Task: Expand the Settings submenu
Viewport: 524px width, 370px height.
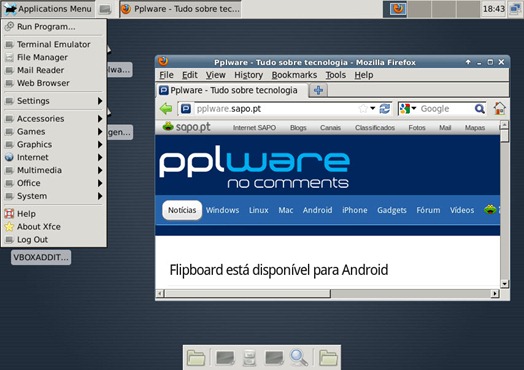Action: tap(54, 101)
